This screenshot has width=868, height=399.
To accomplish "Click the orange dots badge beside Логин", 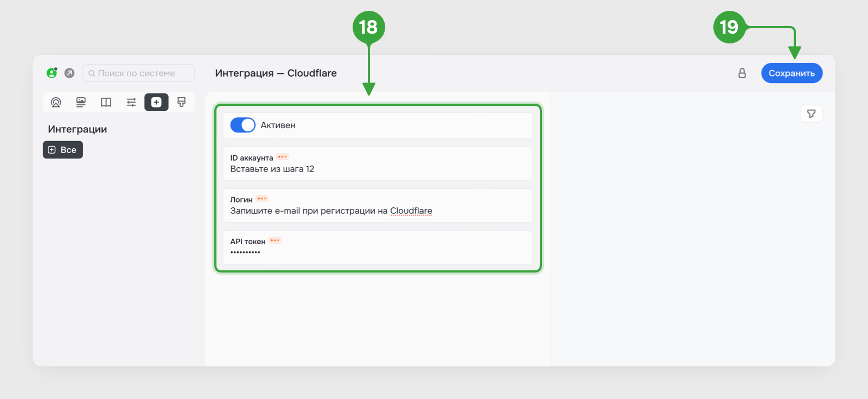I will (x=262, y=199).
